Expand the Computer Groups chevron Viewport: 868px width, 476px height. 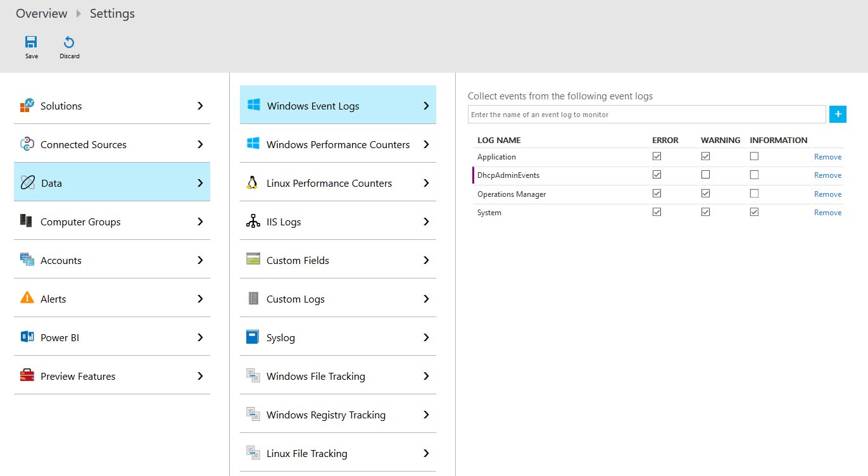(x=200, y=222)
